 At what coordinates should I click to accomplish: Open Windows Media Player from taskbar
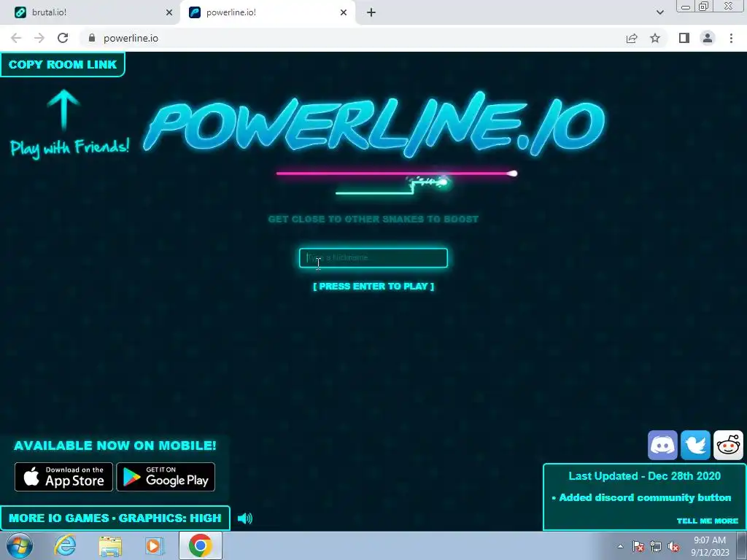[154, 545]
